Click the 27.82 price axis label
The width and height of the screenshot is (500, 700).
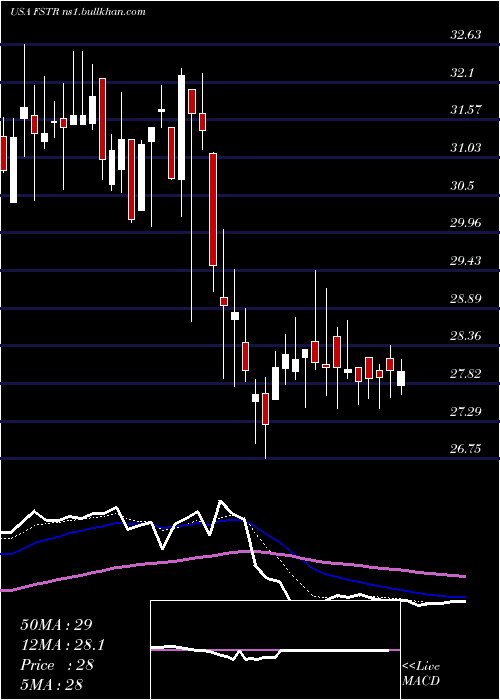tap(466, 373)
